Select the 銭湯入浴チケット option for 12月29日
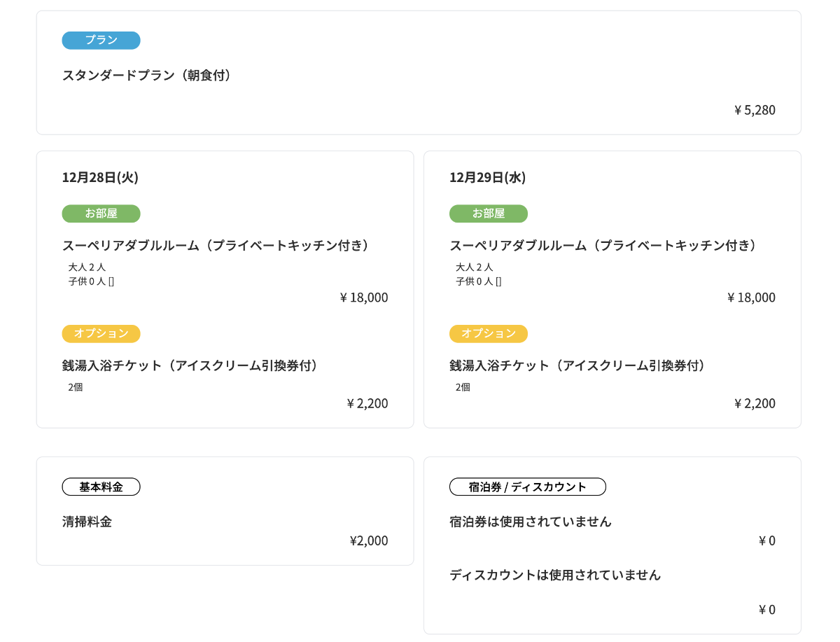Image resolution: width=840 pixels, height=642 pixels. point(577,366)
